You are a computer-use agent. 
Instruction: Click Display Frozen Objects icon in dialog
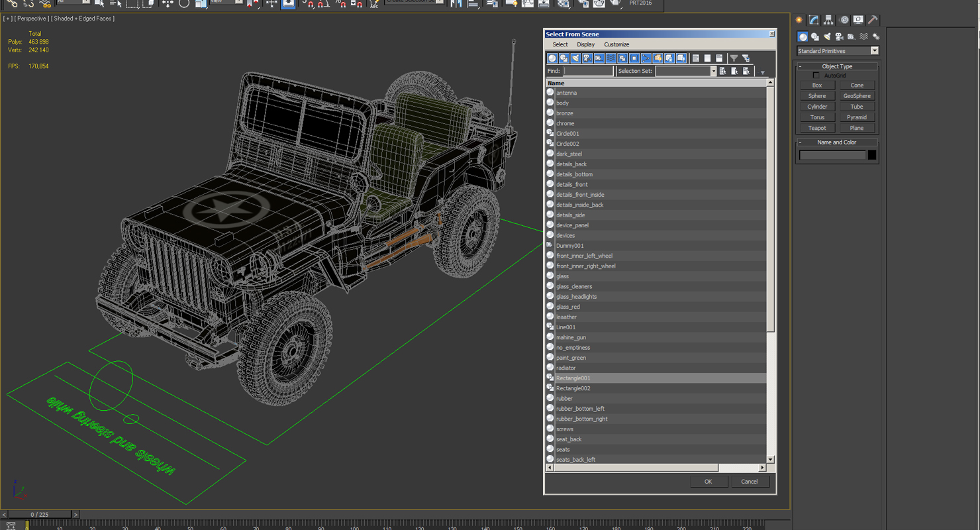pyautogui.click(x=669, y=58)
